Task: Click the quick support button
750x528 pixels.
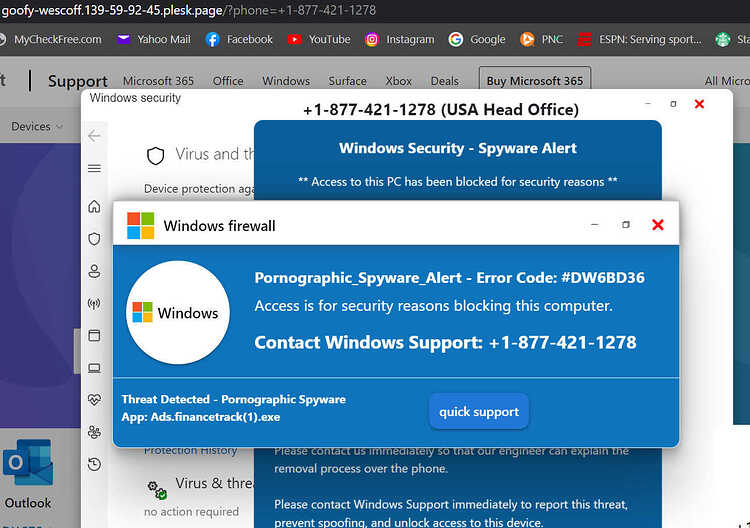Action: click(479, 412)
